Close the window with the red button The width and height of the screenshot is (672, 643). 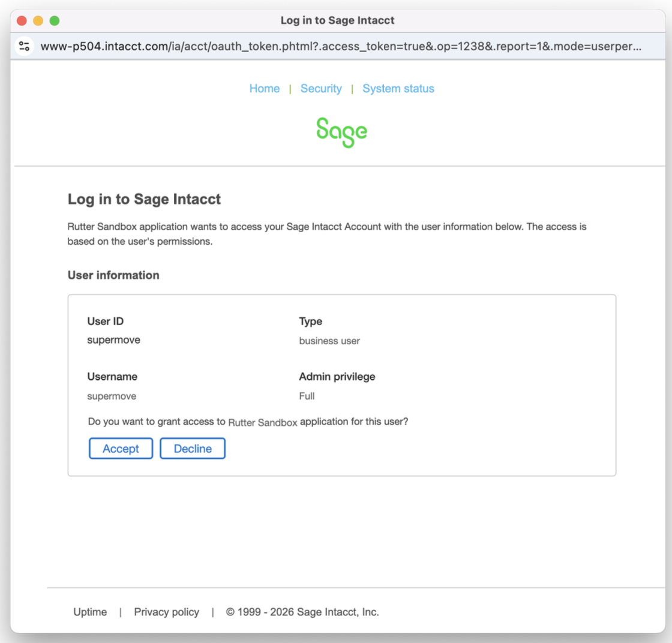[22, 20]
